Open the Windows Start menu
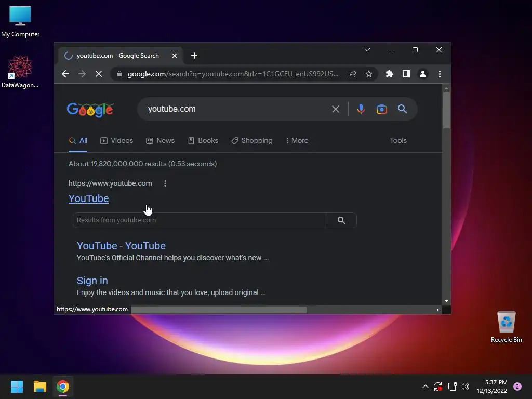 click(17, 387)
